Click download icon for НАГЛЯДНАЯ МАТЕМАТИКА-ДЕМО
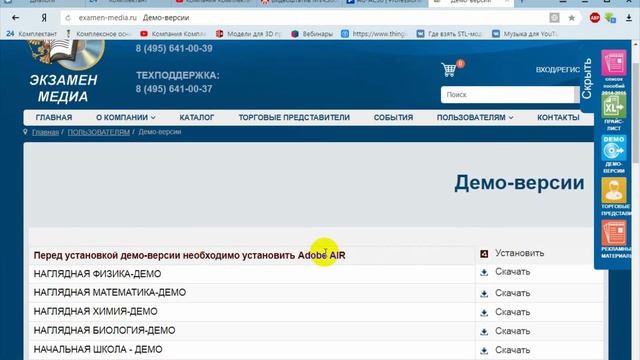This screenshot has height=360, width=640. click(484, 293)
